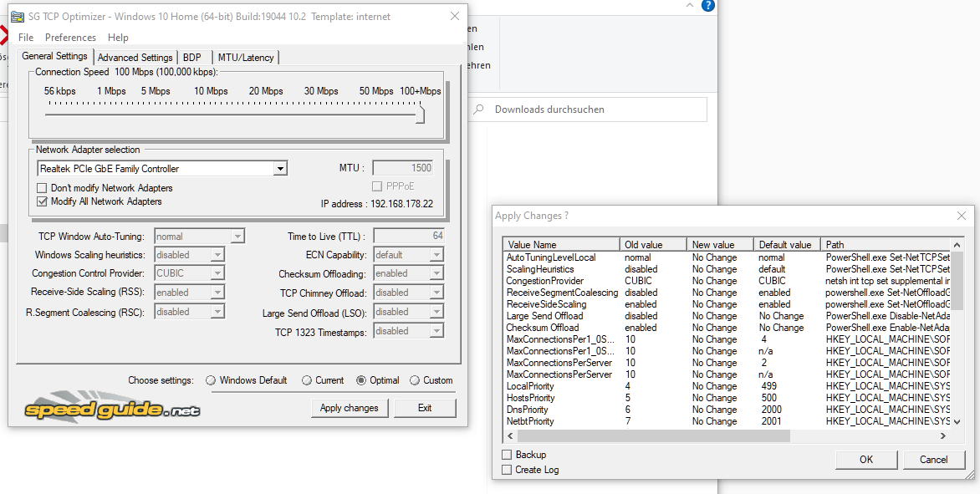Click the blue help icon in Explorer window
980x494 pixels.
point(707,6)
